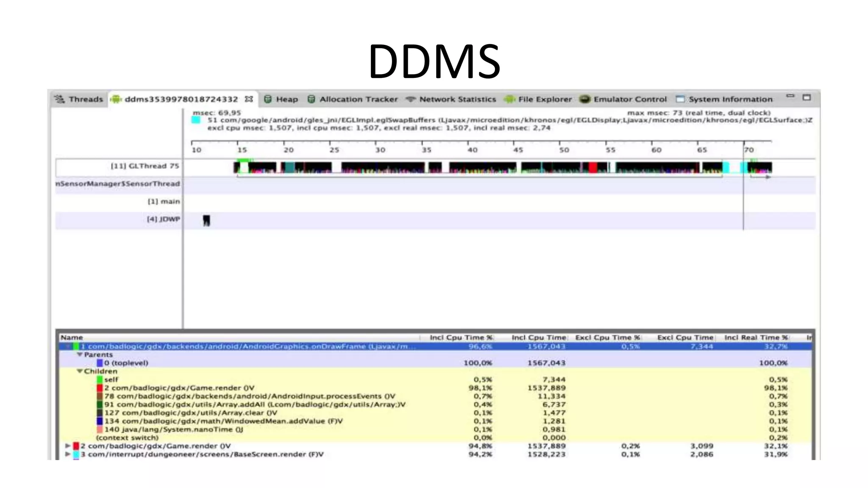Collapse the Parents section
Image resolution: width=868 pixels, height=488 pixels.
pos(79,355)
